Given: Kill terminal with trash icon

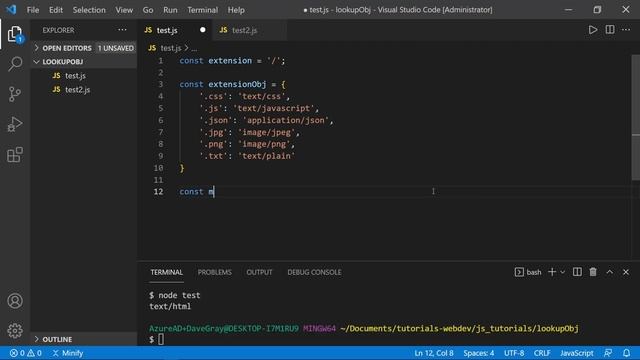Looking at the screenshot, I should click(x=593, y=272).
